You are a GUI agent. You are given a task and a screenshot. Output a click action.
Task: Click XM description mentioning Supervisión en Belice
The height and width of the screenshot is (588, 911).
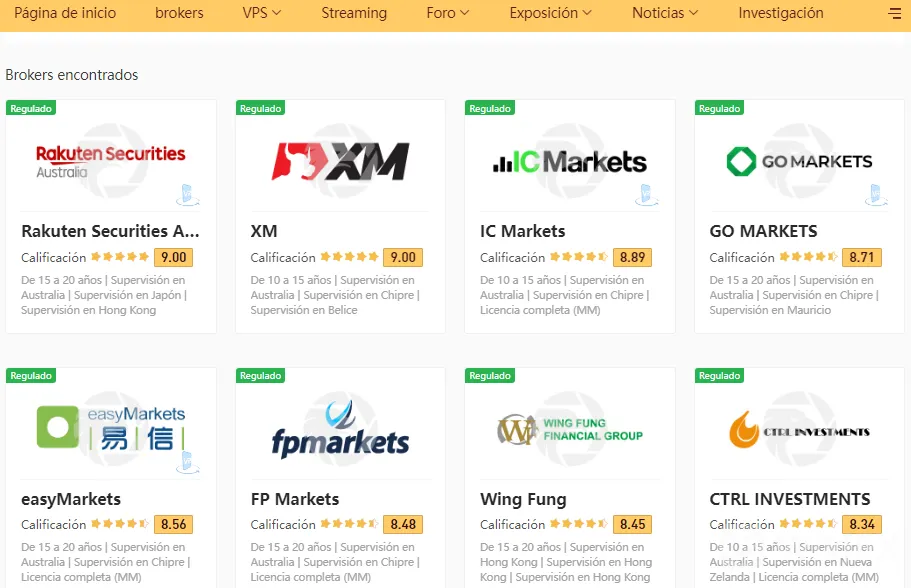point(335,295)
